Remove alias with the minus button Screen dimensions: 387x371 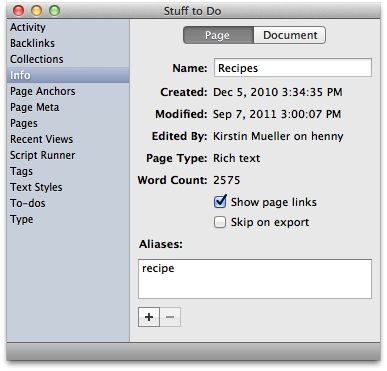click(170, 317)
